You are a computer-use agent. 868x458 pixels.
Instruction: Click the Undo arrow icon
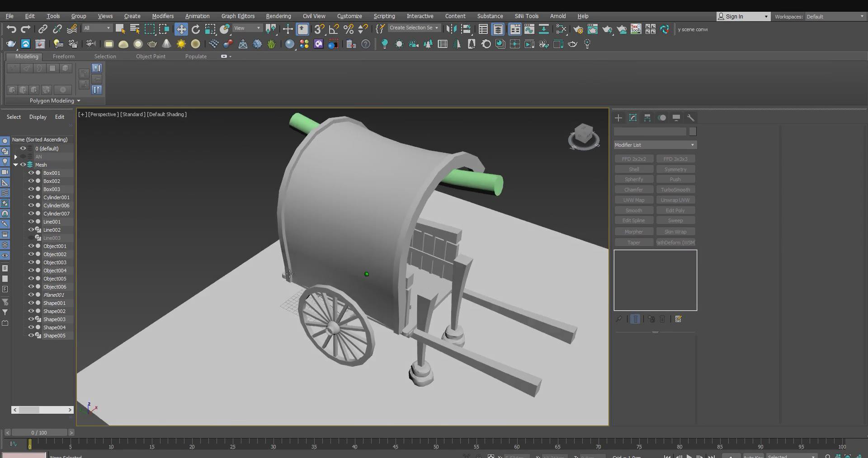(11, 29)
